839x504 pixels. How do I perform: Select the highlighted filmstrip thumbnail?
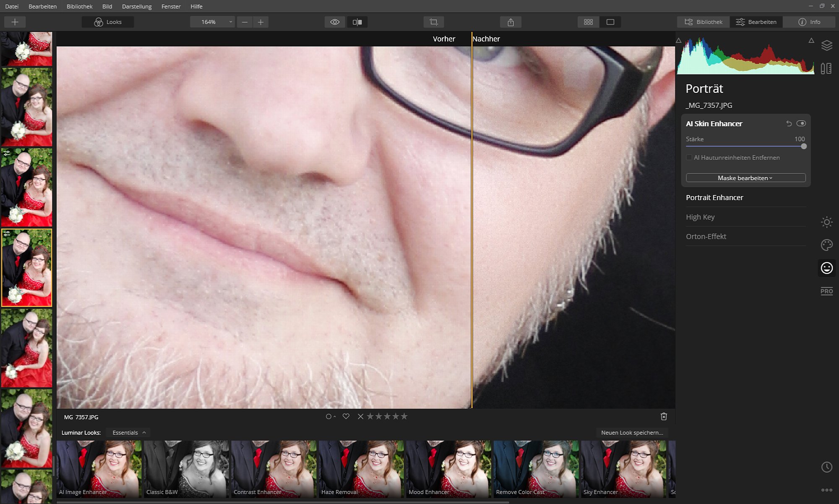point(26,268)
